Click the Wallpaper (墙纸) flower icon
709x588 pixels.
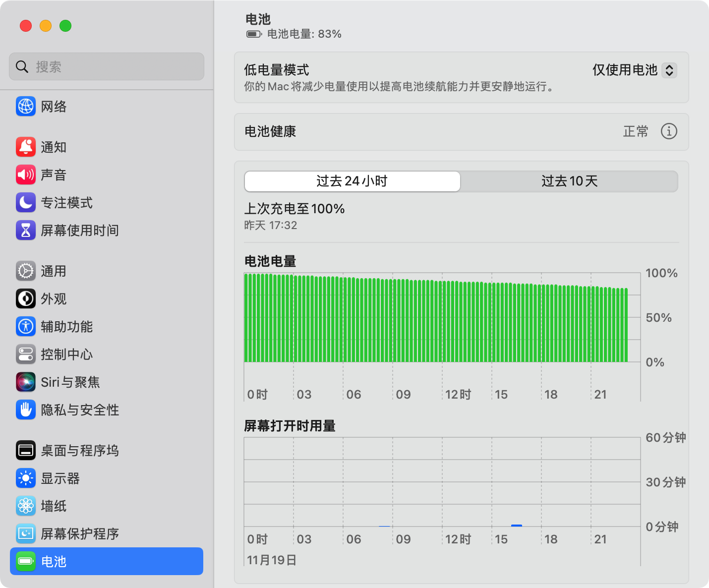[x=26, y=506]
